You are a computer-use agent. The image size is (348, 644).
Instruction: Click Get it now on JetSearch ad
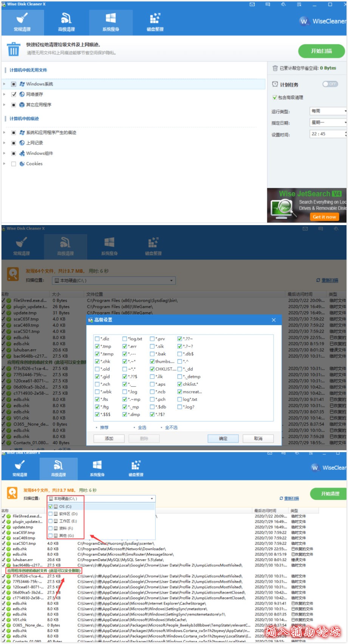(324, 217)
